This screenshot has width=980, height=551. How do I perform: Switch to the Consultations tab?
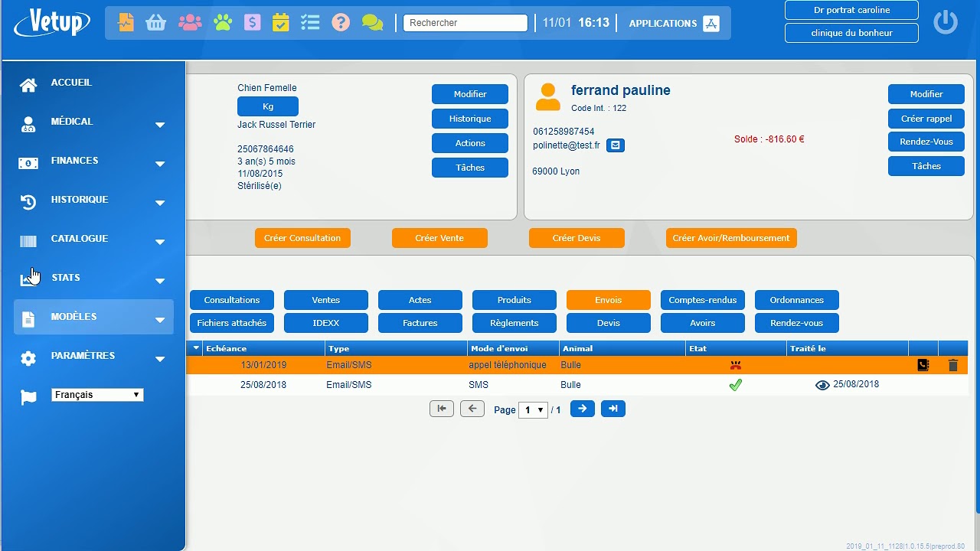[x=232, y=300]
